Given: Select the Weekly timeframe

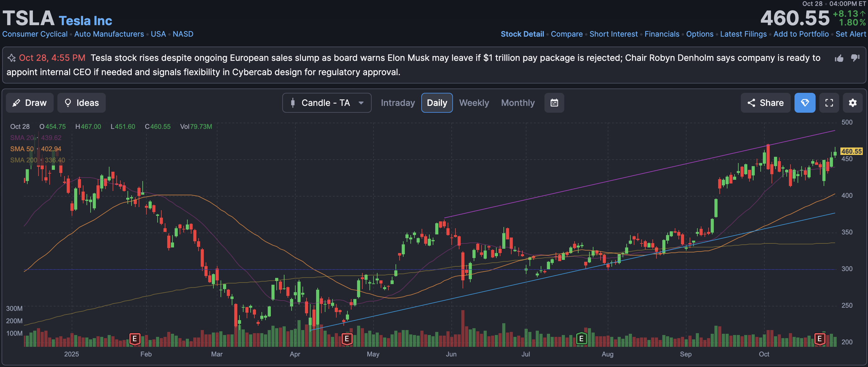Looking at the screenshot, I should click(474, 103).
